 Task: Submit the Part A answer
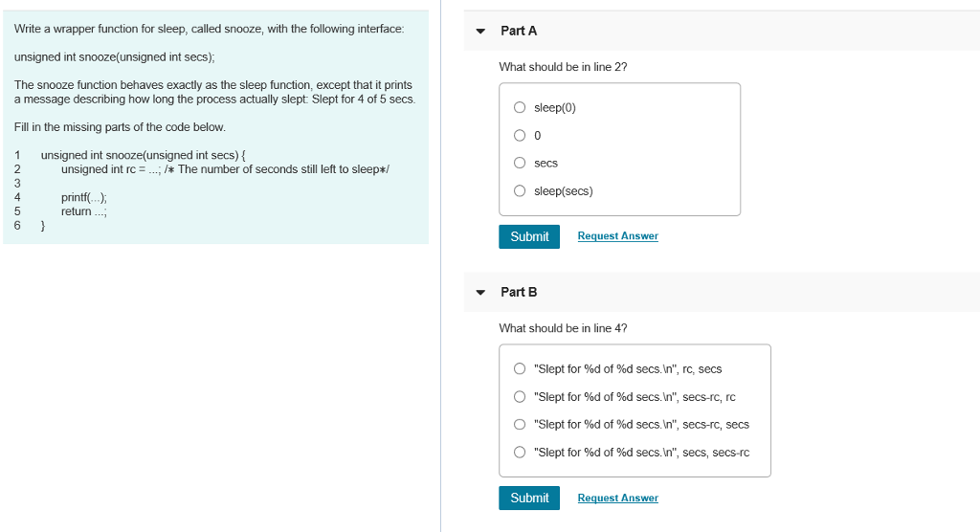(x=529, y=236)
